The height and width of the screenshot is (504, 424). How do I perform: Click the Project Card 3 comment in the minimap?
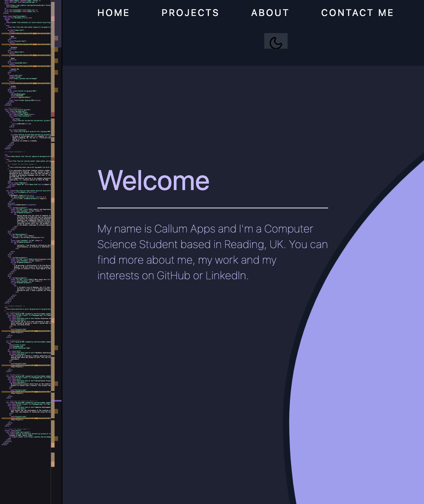16,374
